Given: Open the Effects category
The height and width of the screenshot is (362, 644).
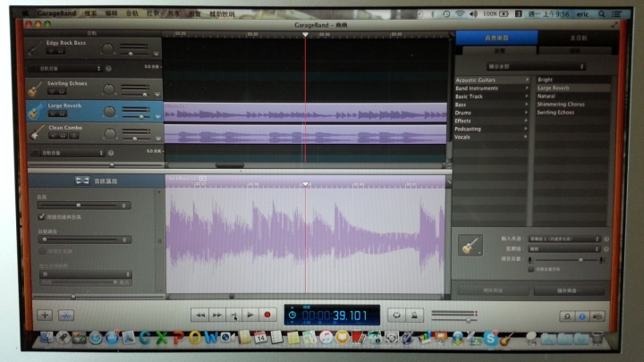Looking at the screenshot, I should point(492,121).
